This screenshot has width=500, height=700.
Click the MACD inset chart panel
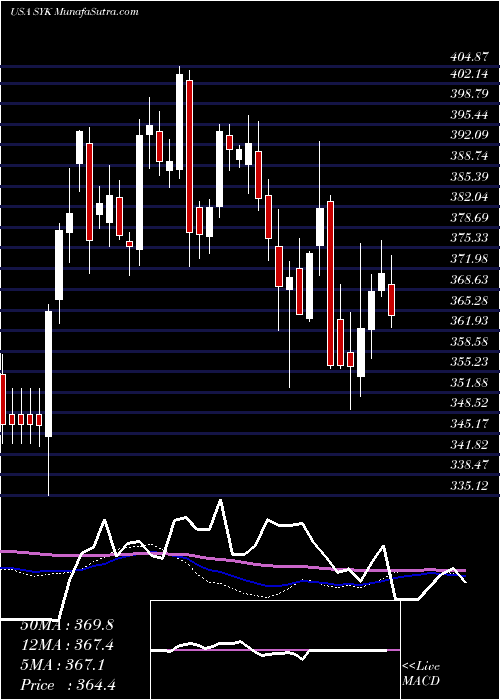pos(275,650)
